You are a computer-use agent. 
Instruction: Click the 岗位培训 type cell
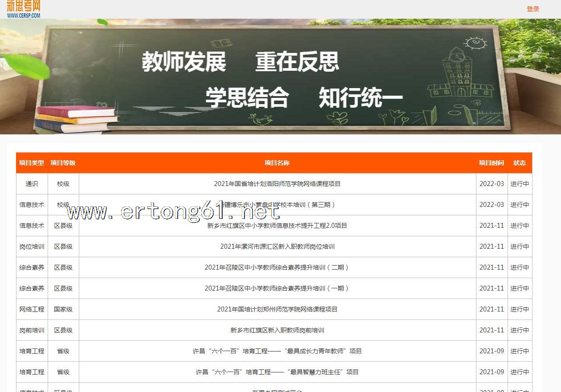point(32,247)
